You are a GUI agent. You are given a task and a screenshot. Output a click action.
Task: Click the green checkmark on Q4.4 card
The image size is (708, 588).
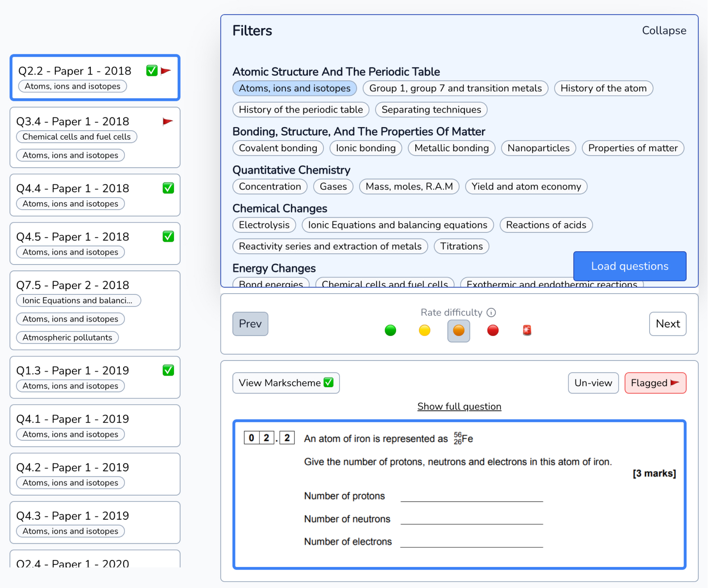click(168, 188)
